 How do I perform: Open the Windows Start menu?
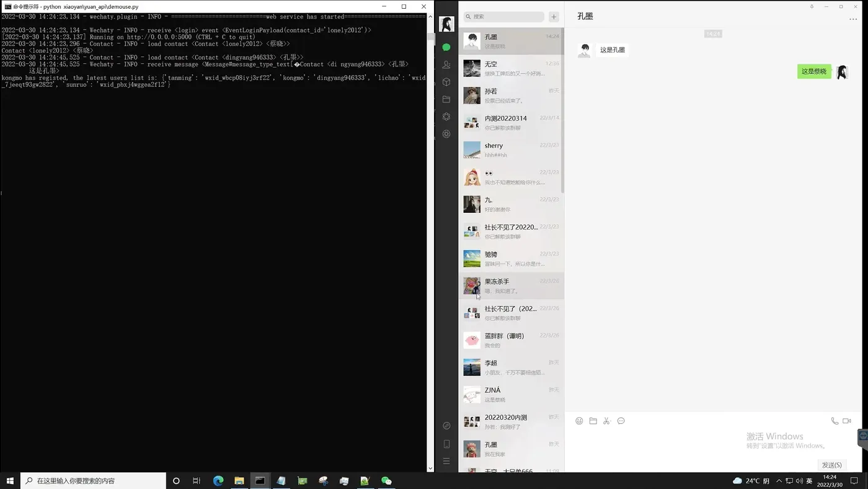(x=10, y=481)
